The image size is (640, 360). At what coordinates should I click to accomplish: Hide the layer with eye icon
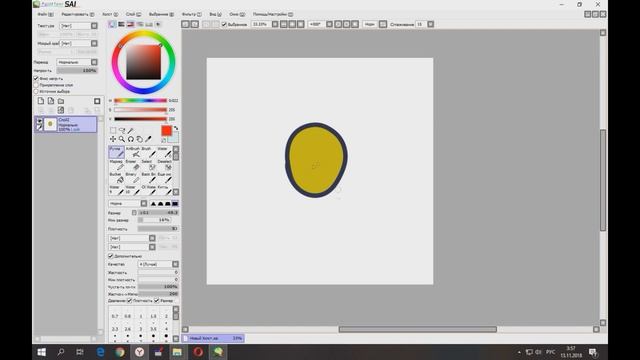(x=39, y=121)
